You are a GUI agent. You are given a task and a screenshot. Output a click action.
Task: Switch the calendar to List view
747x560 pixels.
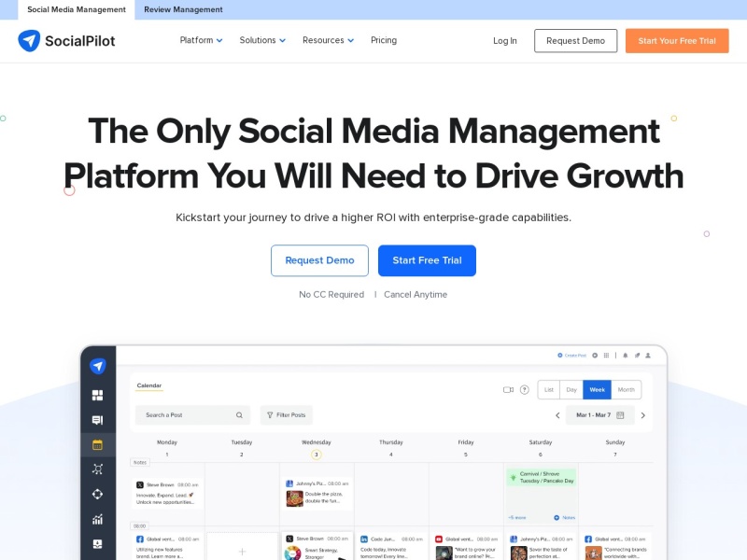[549, 389]
